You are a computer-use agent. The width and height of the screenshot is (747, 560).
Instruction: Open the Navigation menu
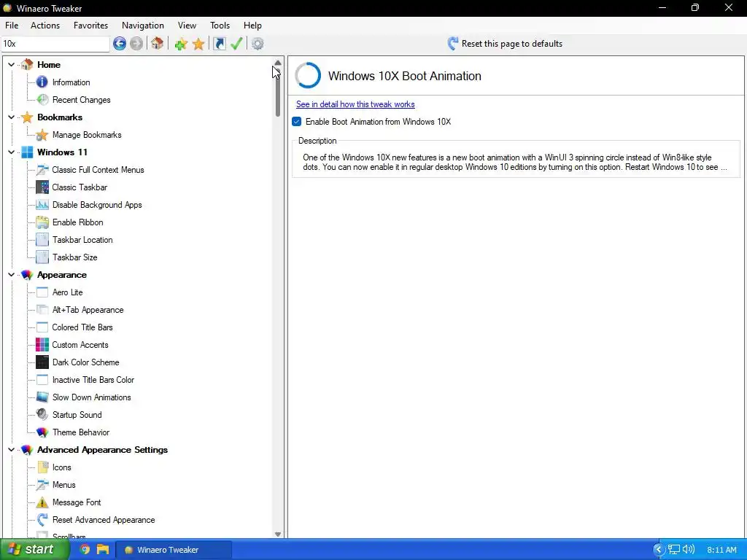tap(143, 26)
